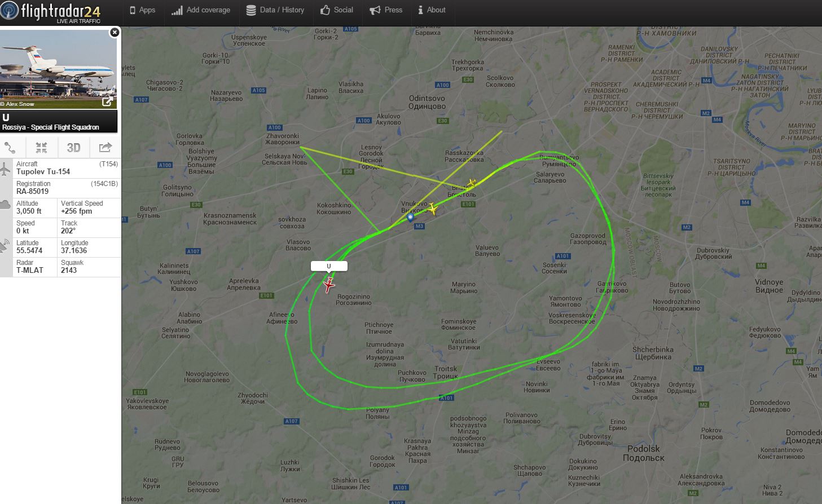This screenshot has height=504, width=822.
Task: Click the yellow airplane near Vnukovo
Action: 433,209
